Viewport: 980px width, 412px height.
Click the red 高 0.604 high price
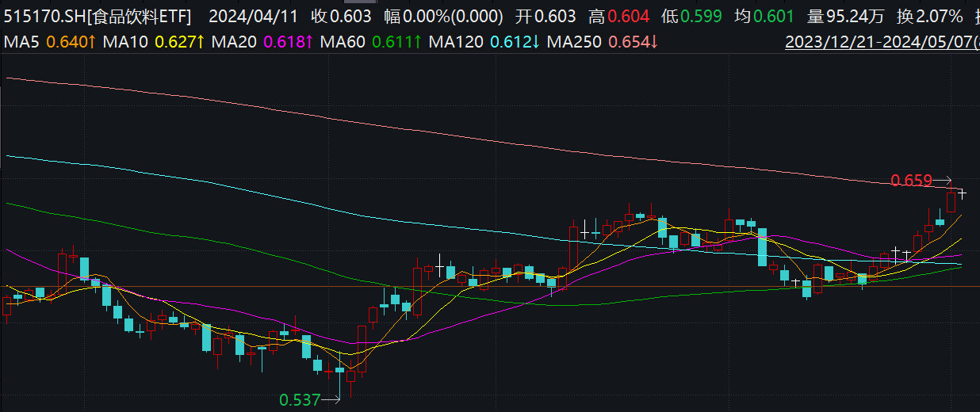click(x=619, y=17)
